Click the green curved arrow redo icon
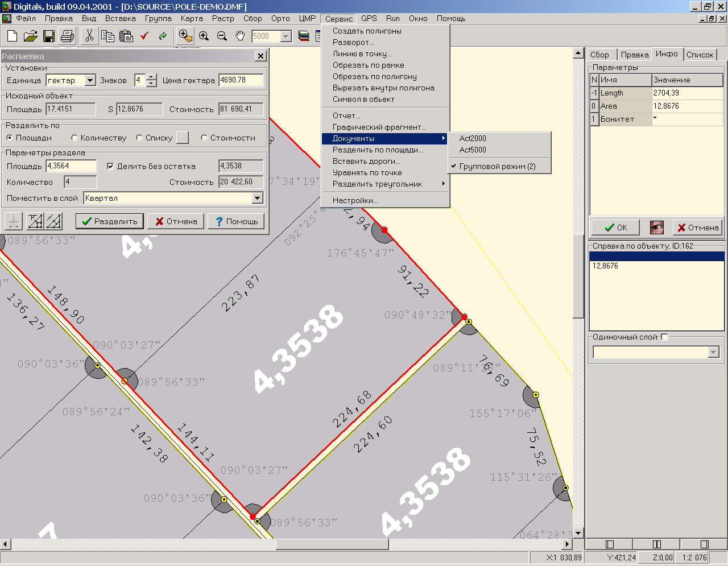 163,36
